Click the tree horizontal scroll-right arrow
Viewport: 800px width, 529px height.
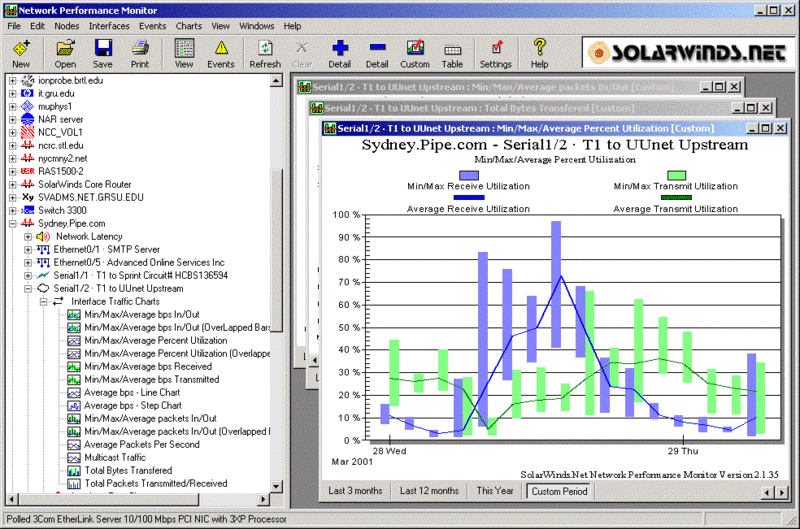coord(263,499)
